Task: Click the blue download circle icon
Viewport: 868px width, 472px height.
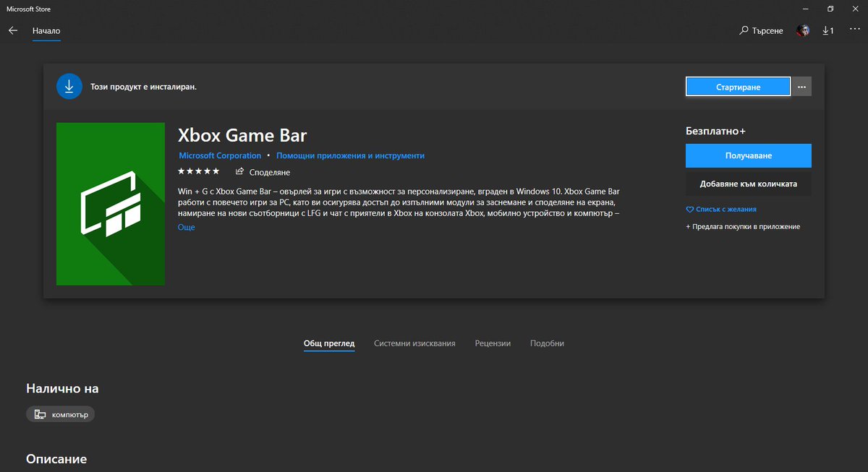Action: click(x=69, y=86)
